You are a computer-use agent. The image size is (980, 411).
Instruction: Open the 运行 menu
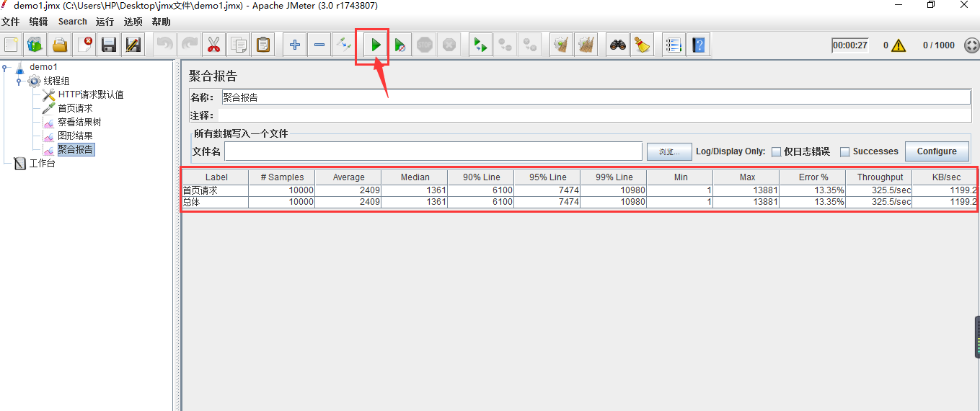[105, 22]
